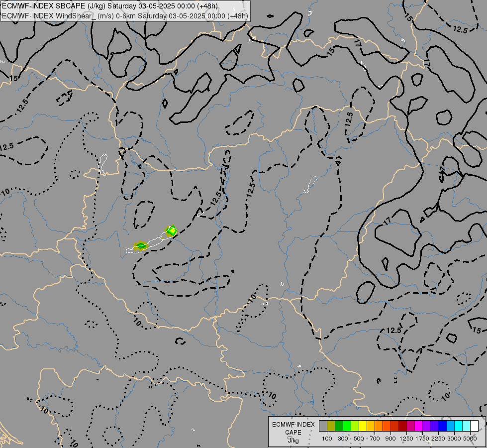Click the legend value 700

point(375,439)
